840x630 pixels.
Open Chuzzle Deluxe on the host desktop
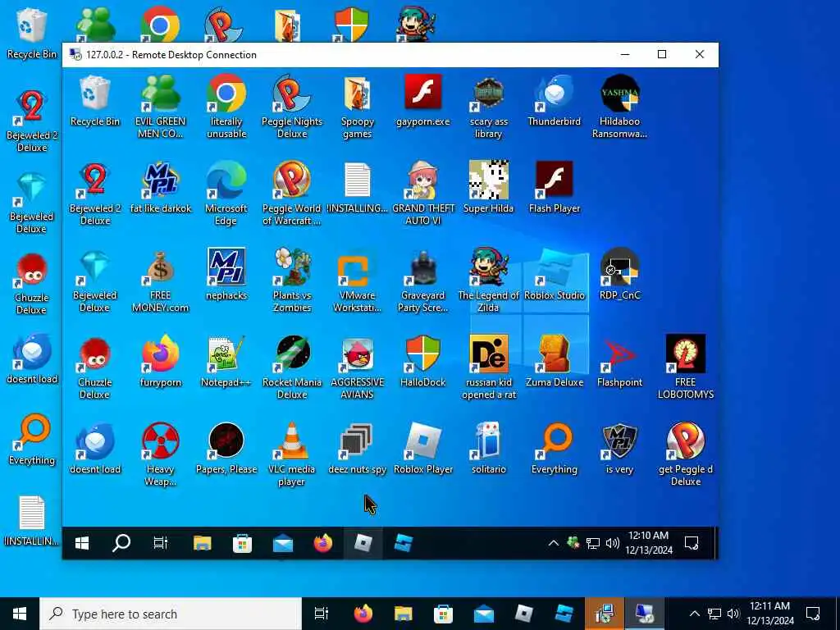point(32,270)
